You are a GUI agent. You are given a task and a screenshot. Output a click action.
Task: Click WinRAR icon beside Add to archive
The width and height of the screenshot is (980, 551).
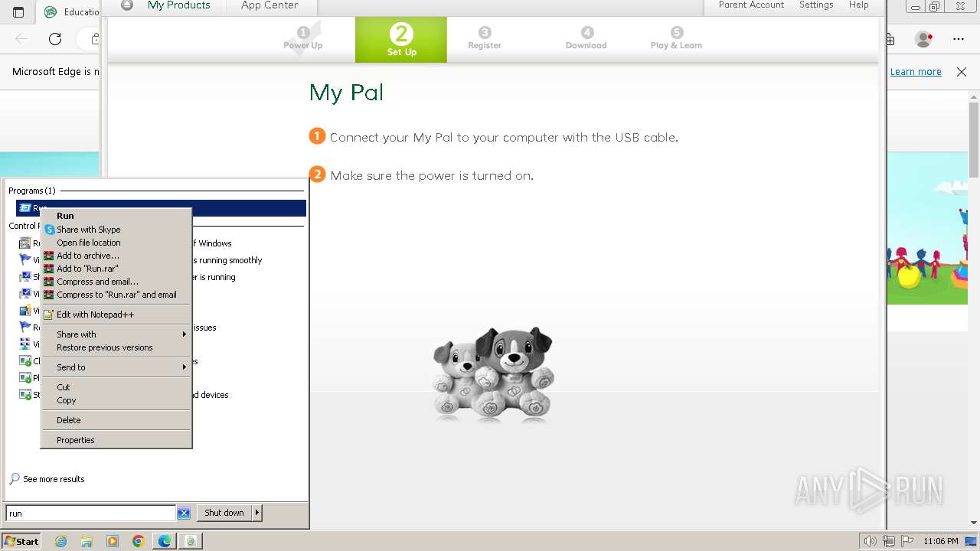pos(49,256)
